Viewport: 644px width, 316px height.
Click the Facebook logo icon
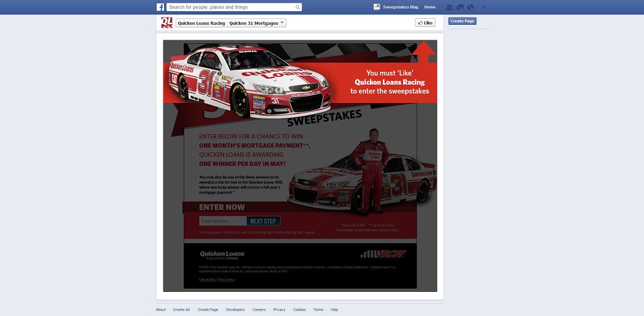tap(161, 7)
